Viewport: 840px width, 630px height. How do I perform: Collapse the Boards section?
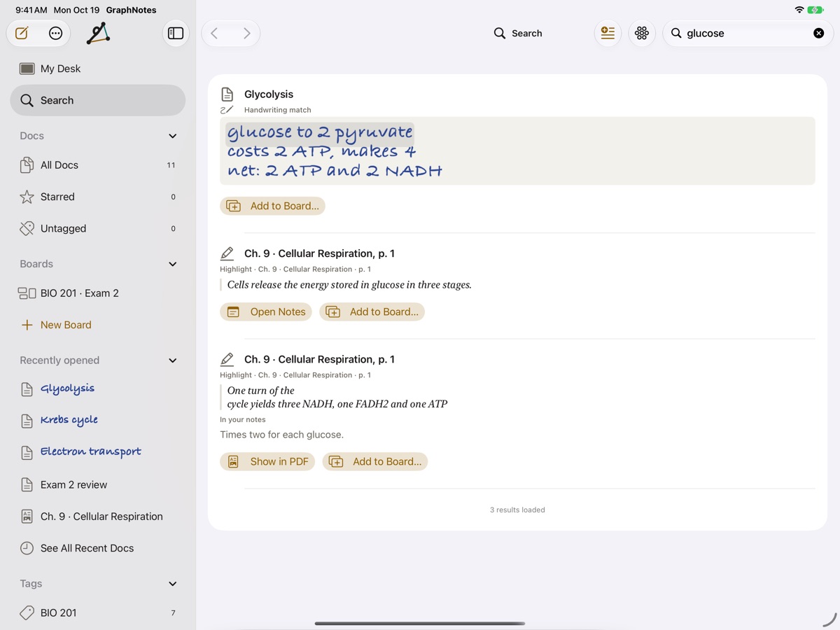pos(173,264)
